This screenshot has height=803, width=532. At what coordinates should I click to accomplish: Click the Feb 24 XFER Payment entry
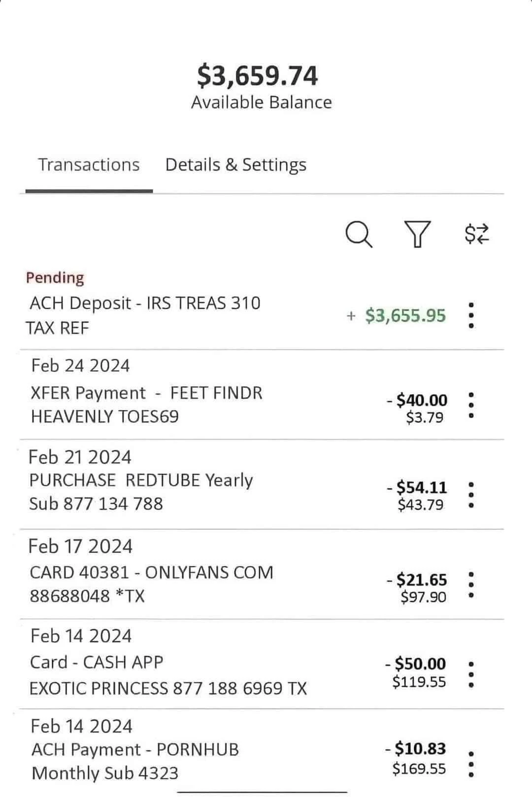click(148, 392)
